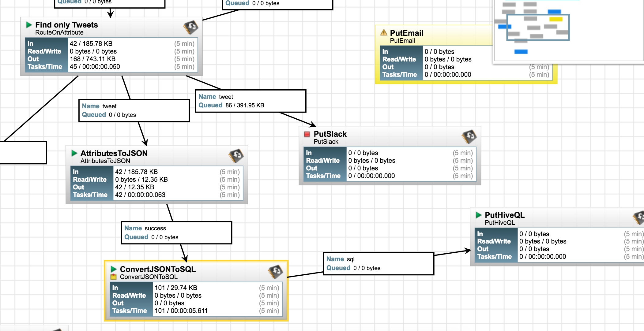Viewport: 644px width, 331px height.
Task: Click the PutSlack processor icon
Action: [469, 137]
